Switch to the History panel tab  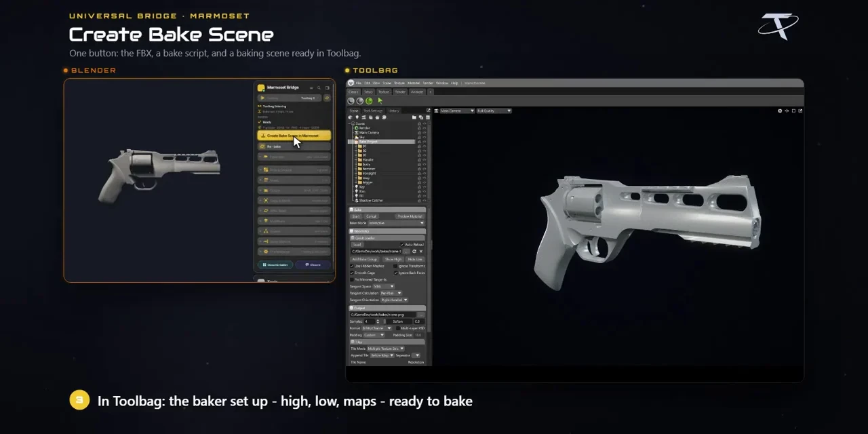[x=394, y=111]
